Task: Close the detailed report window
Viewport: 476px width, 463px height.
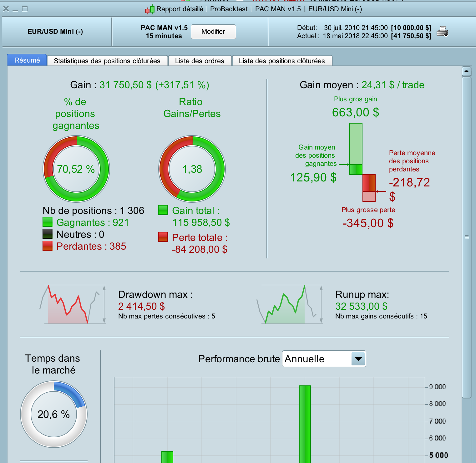Action: tap(6, 8)
